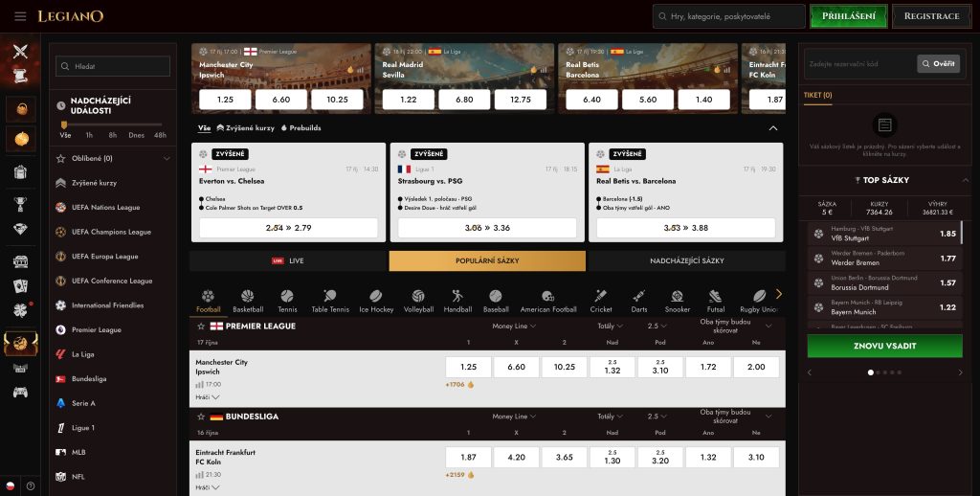This screenshot has width=980, height=496.
Task: Open the trophy icon in left sidebar
Action: tap(21, 203)
